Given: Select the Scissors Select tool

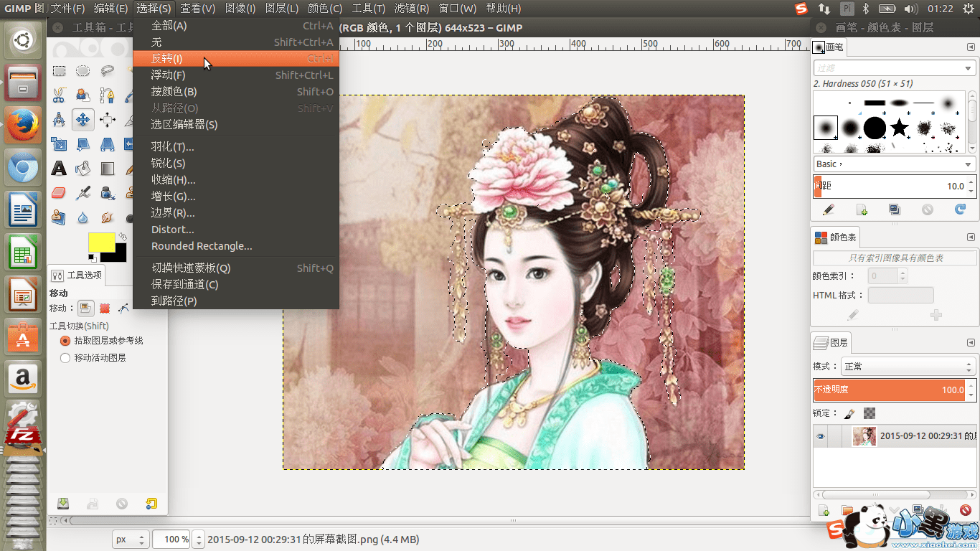Looking at the screenshot, I should tap(59, 95).
